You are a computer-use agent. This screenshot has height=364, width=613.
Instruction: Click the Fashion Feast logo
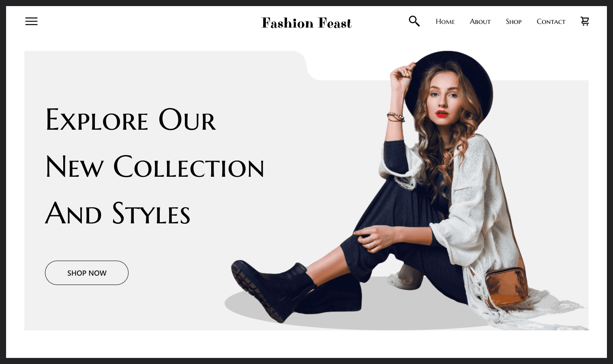click(306, 23)
